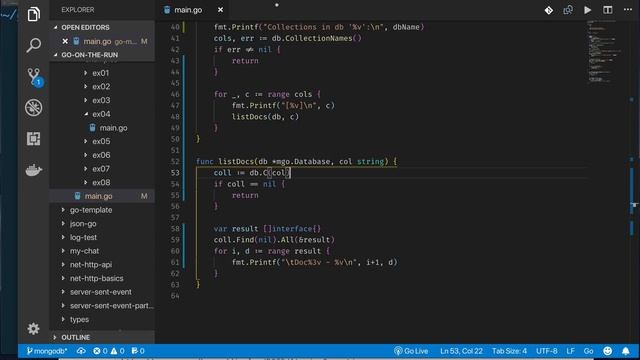Open the notifications bell
The height and width of the screenshot is (360, 640).
[x=626, y=351]
